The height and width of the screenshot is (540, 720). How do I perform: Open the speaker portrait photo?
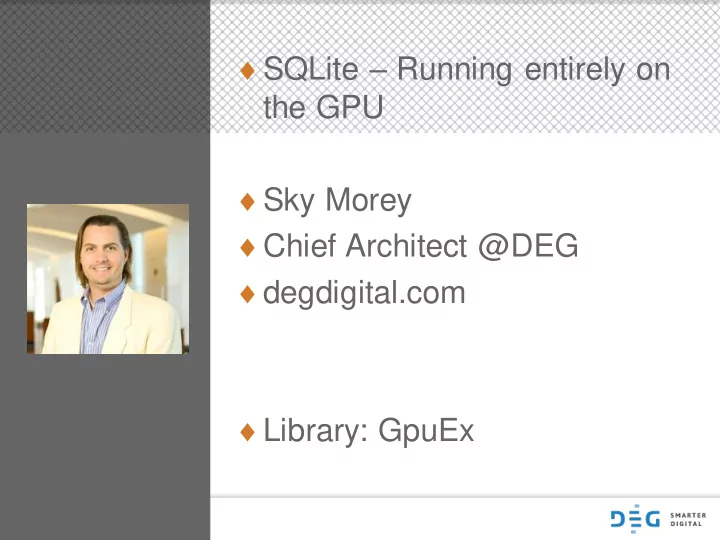[108, 279]
